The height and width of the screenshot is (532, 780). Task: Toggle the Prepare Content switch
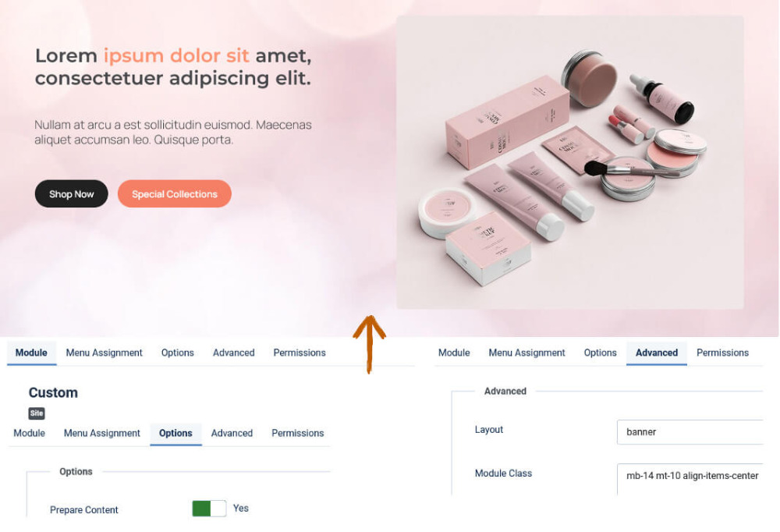(209, 508)
